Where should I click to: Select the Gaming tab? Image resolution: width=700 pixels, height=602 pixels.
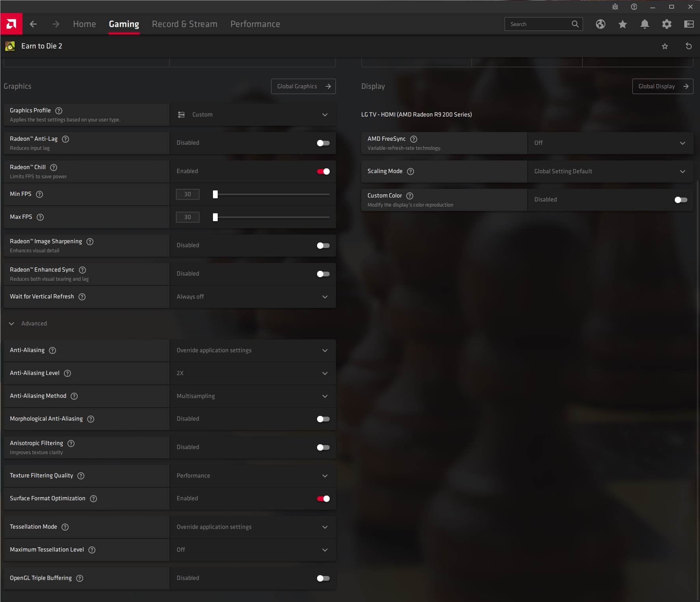point(124,24)
